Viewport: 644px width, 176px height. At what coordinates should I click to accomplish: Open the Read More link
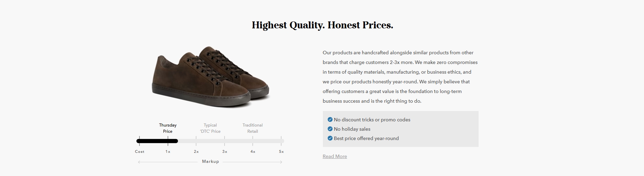click(335, 156)
